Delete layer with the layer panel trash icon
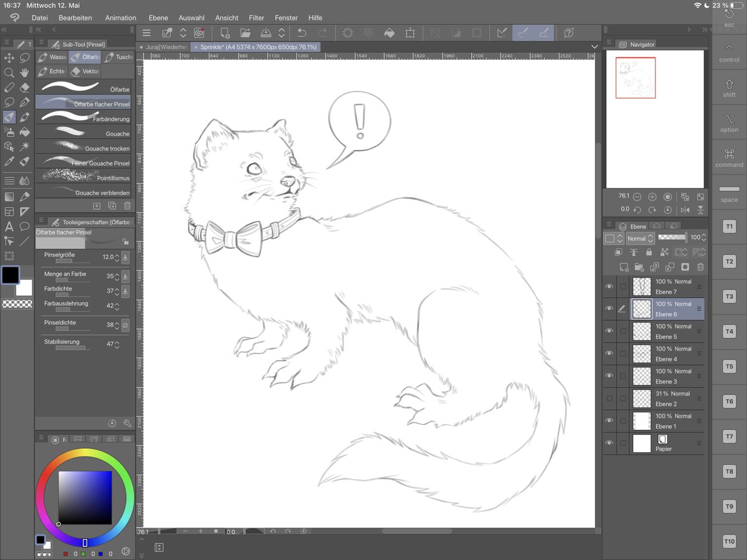The width and height of the screenshot is (747, 560). [700, 267]
